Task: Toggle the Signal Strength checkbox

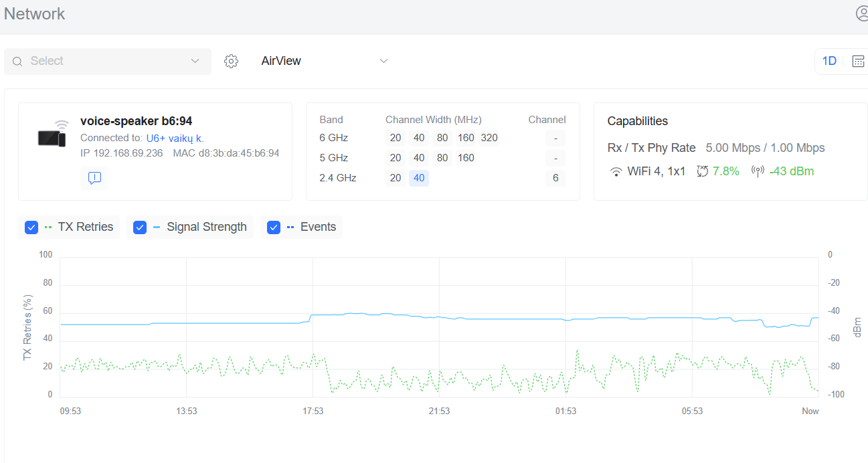Action: tap(140, 227)
